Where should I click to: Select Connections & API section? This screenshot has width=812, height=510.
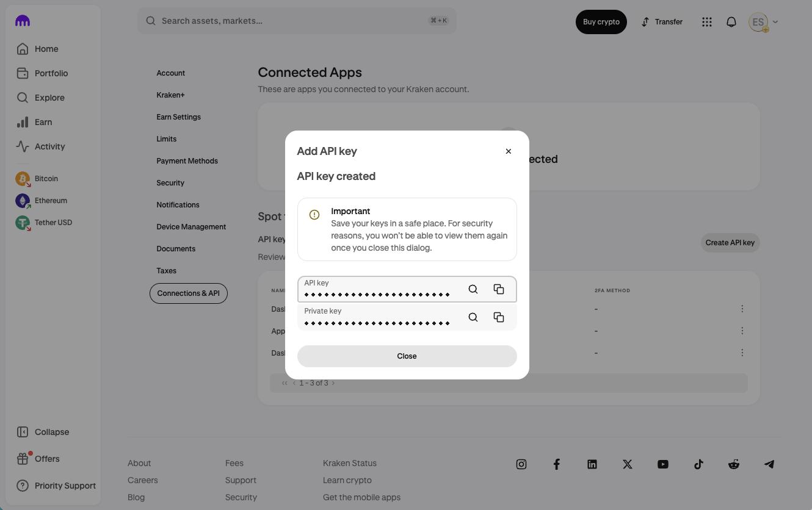click(189, 293)
